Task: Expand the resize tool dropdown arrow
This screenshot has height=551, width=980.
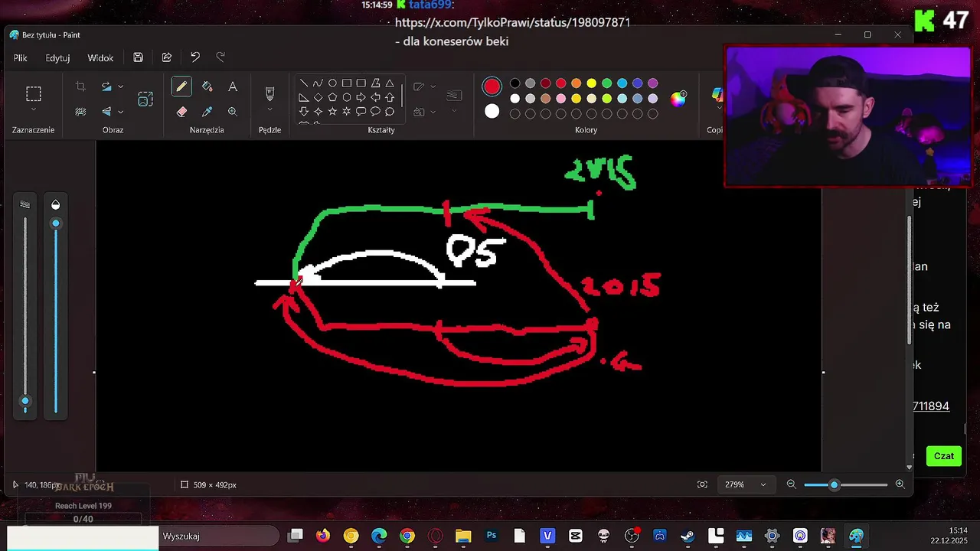Action: pyautogui.click(x=120, y=86)
